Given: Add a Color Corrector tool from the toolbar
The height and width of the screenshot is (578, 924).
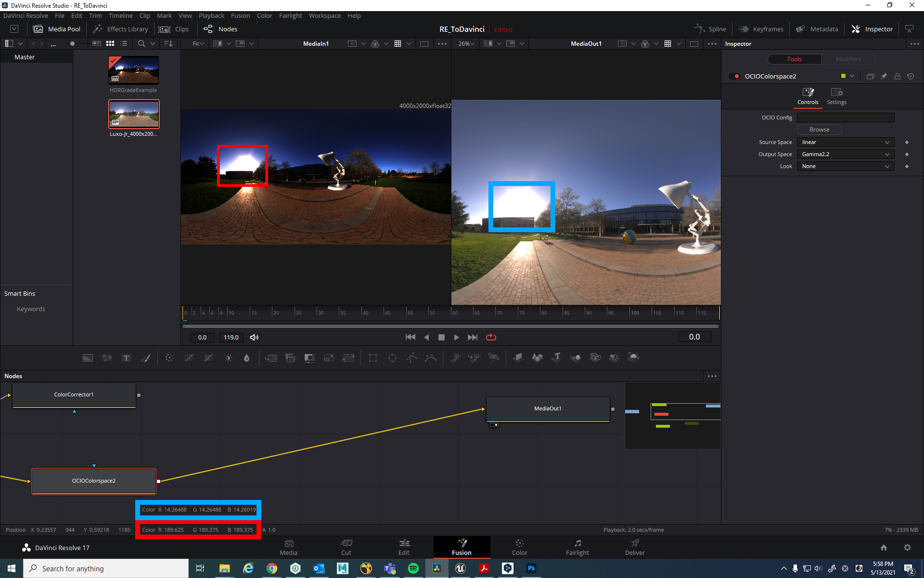Looking at the screenshot, I should (169, 358).
